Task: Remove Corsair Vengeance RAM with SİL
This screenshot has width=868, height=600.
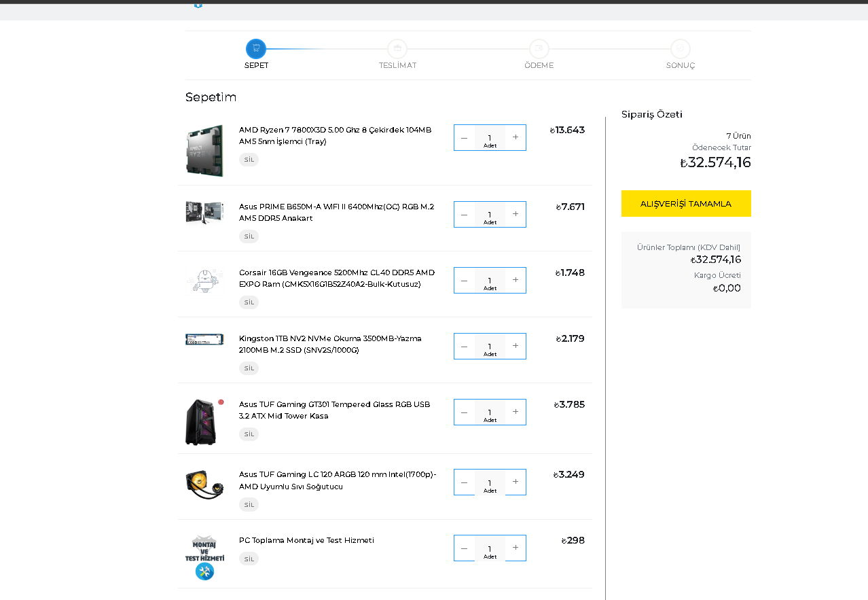Action: point(249,302)
